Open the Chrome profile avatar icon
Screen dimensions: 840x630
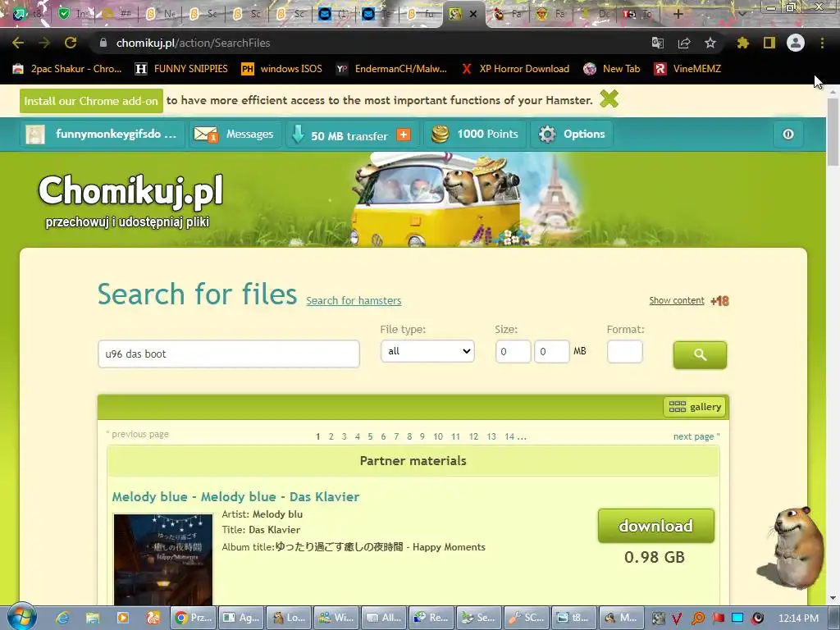coord(796,43)
